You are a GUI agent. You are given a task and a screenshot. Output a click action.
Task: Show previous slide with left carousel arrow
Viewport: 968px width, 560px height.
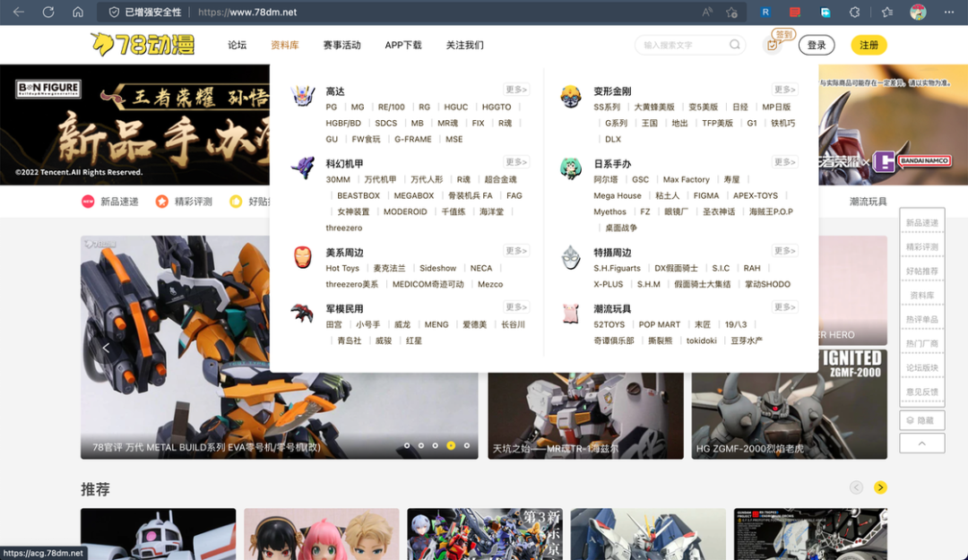(x=106, y=348)
